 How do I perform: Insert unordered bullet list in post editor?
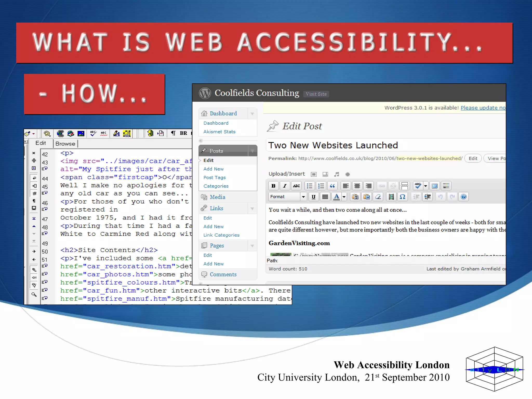tap(309, 186)
